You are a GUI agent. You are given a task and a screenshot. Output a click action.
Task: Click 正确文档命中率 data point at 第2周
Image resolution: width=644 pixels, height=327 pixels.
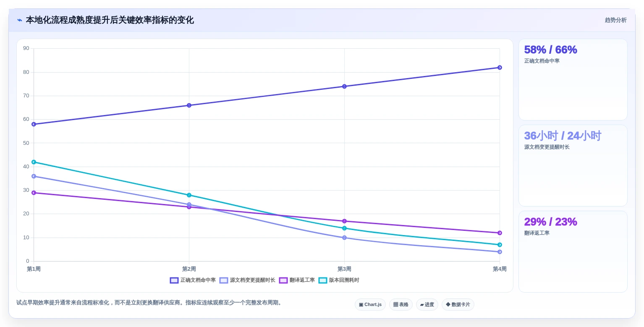click(189, 105)
